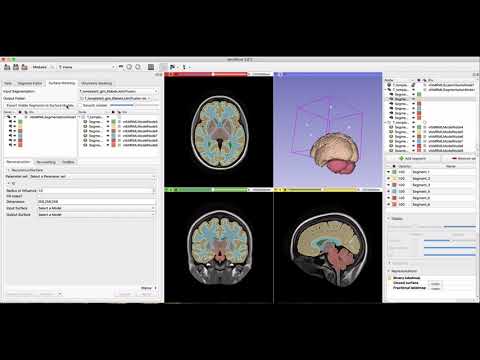
Task: Open the Output Folder combo box
Action: [115, 98]
